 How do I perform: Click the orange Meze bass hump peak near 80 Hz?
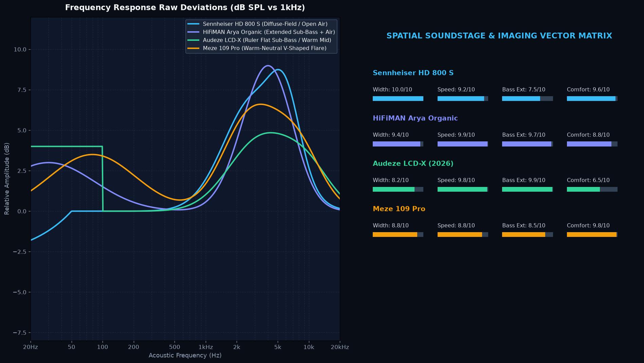pos(92,155)
